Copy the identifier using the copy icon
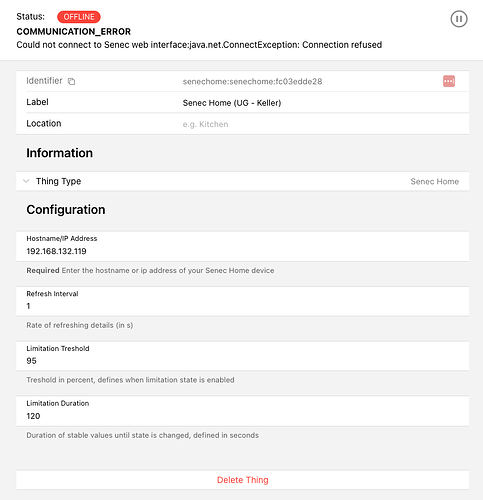Screen dimensions: 483x500 coord(71,81)
